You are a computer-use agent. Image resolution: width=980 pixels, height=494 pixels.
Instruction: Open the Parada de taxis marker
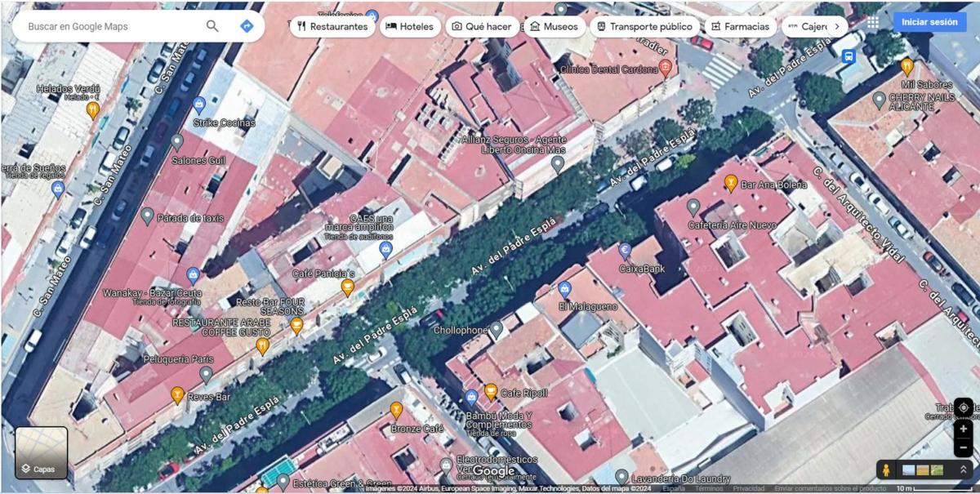coord(147,216)
